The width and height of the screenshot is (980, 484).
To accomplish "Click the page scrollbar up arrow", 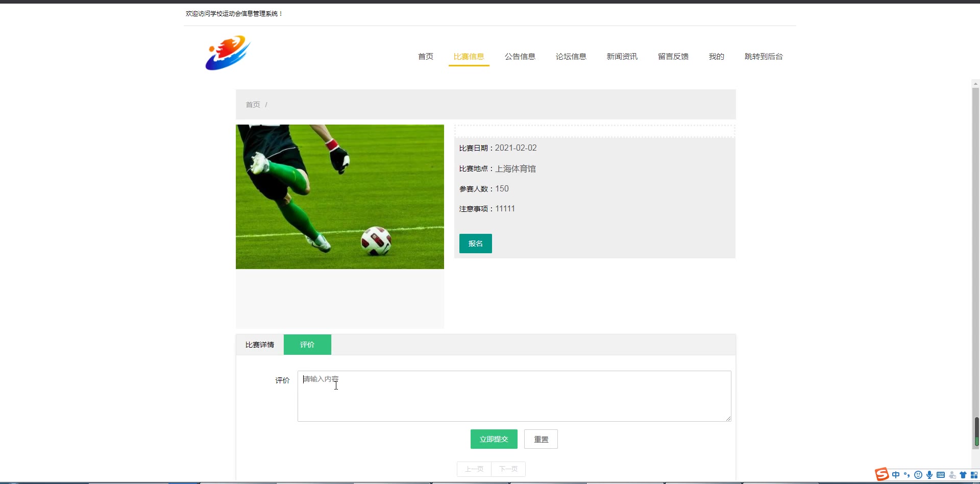I will [975, 83].
